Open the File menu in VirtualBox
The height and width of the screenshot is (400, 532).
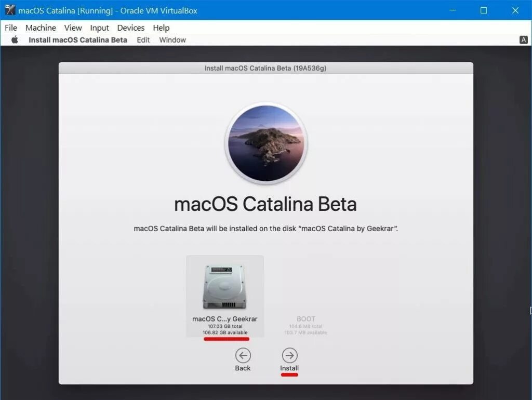point(11,28)
